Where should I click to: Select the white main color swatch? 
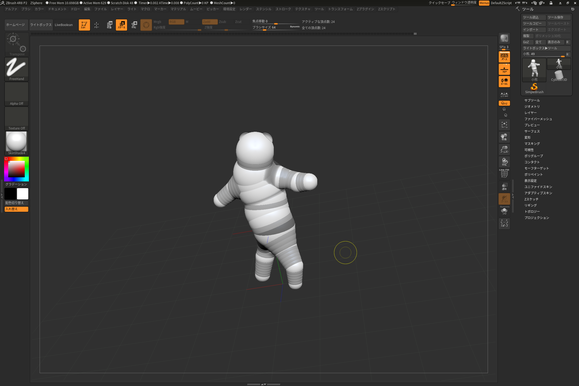[x=23, y=194]
